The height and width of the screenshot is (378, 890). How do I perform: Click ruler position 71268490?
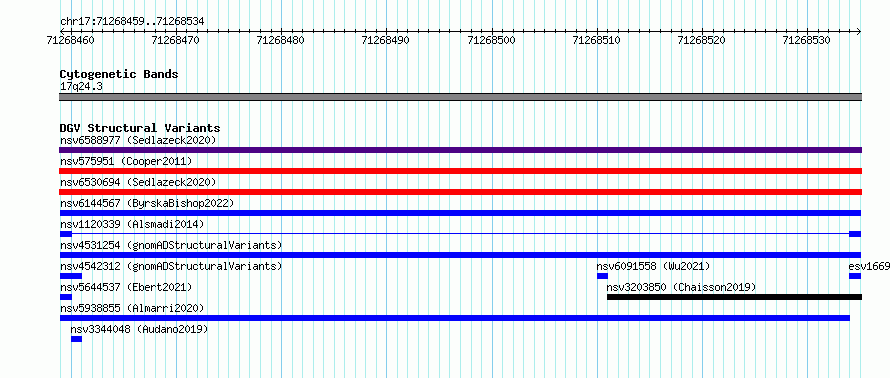(386, 40)
